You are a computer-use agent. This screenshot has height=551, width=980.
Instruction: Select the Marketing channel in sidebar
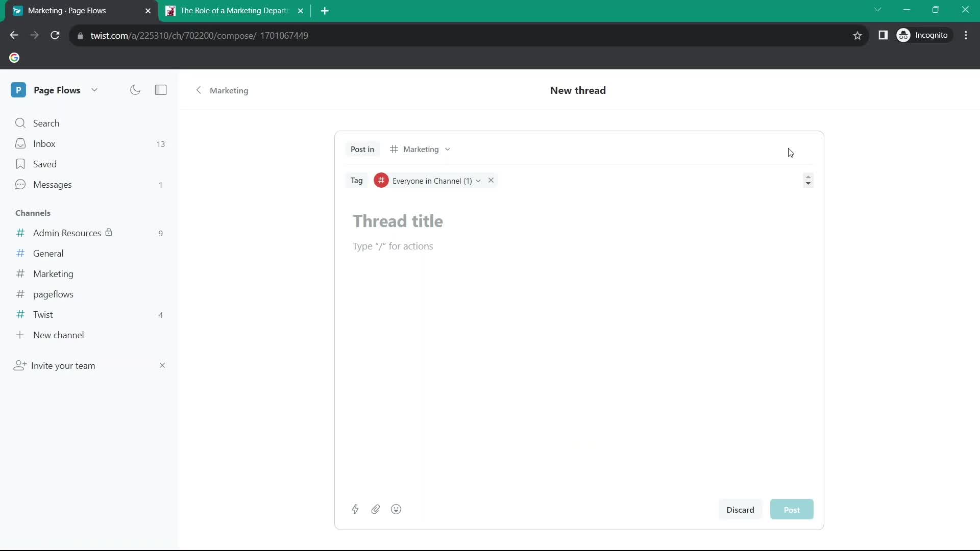[x=53, y=273]
